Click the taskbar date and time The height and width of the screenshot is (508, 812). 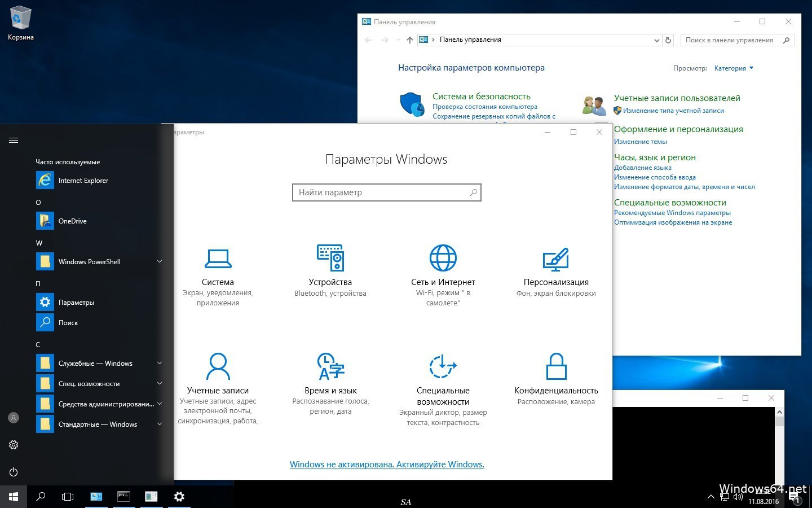pyautogui.click(x=764, y=497)
